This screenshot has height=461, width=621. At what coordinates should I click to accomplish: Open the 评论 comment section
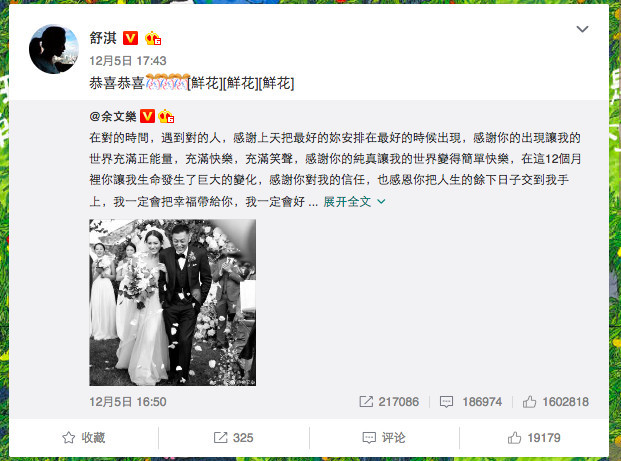[x=384, y=438]
